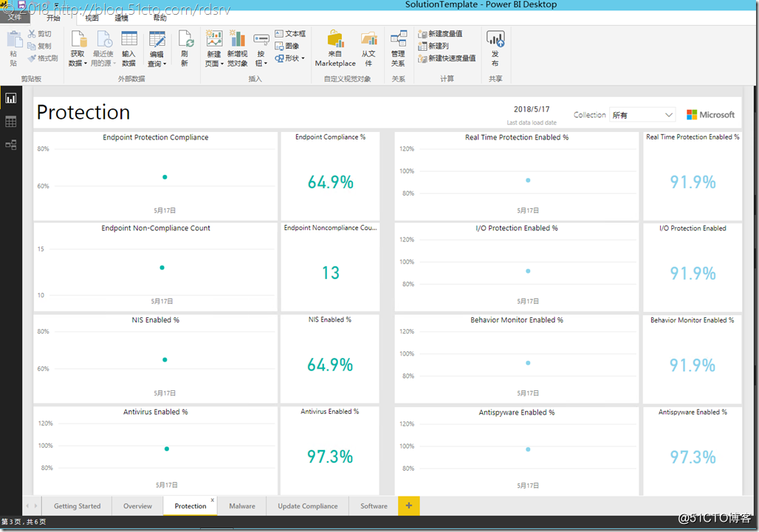Click the Copy (复制) icon
This screenshot has width=759, height=532.
(32, 46)
